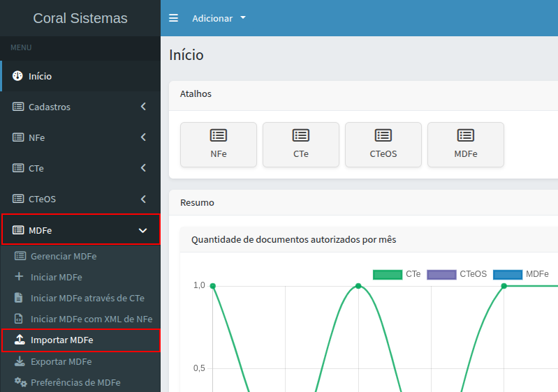
Task: Click the NFe shortcut list icon
Action: pos(219,135)
